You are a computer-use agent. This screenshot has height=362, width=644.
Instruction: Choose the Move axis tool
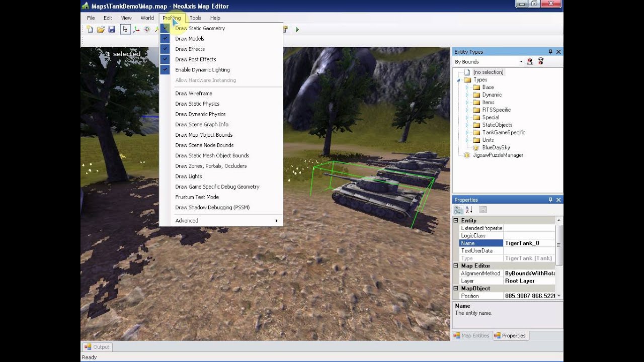(136, 29)
